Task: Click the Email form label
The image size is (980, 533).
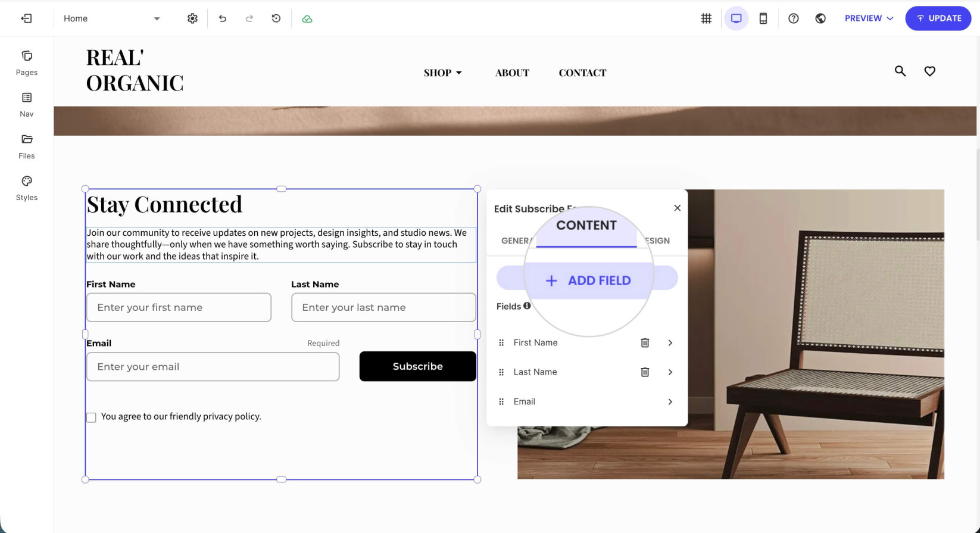Action: (x=99, y=344)
